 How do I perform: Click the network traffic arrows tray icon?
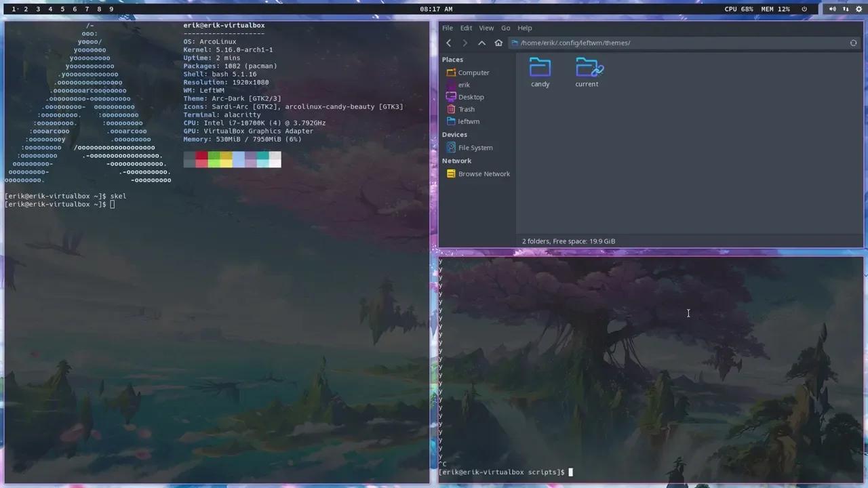(845, 9)
